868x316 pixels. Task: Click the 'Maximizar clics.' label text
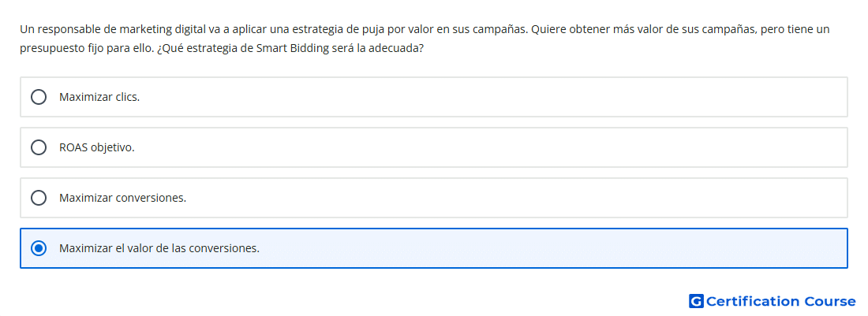coord(99,97)
